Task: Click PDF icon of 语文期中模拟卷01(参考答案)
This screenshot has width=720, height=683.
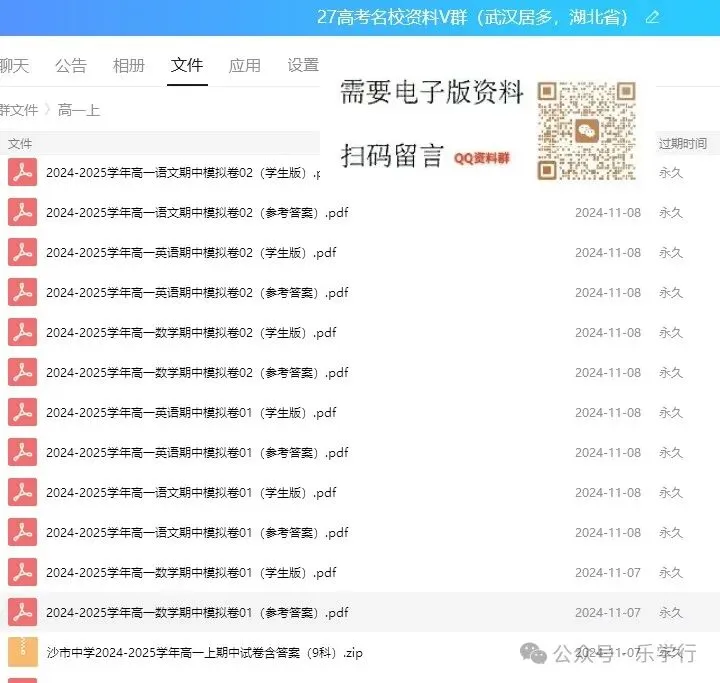Action: [x=22, y=532]
